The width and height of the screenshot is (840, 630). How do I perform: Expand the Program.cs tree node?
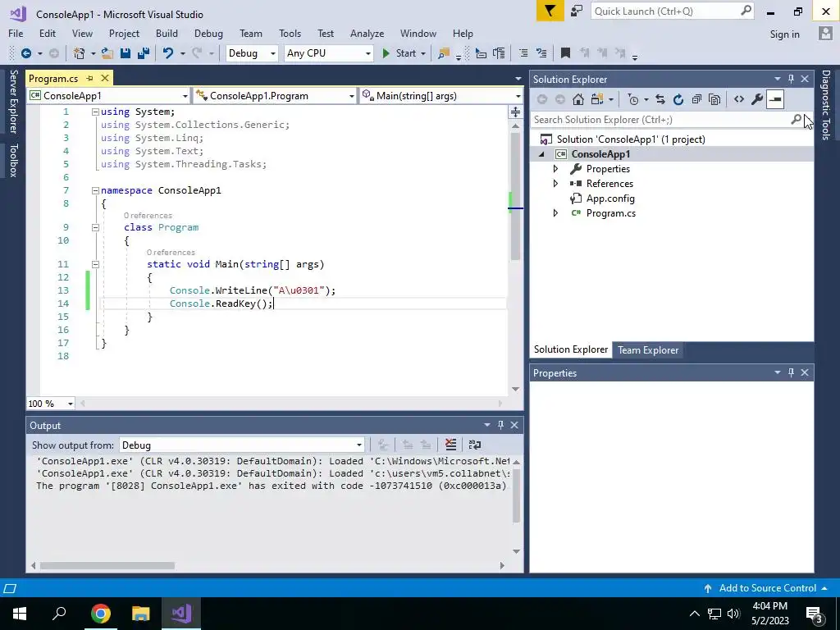pyautogui.click(x=555, y=212)
